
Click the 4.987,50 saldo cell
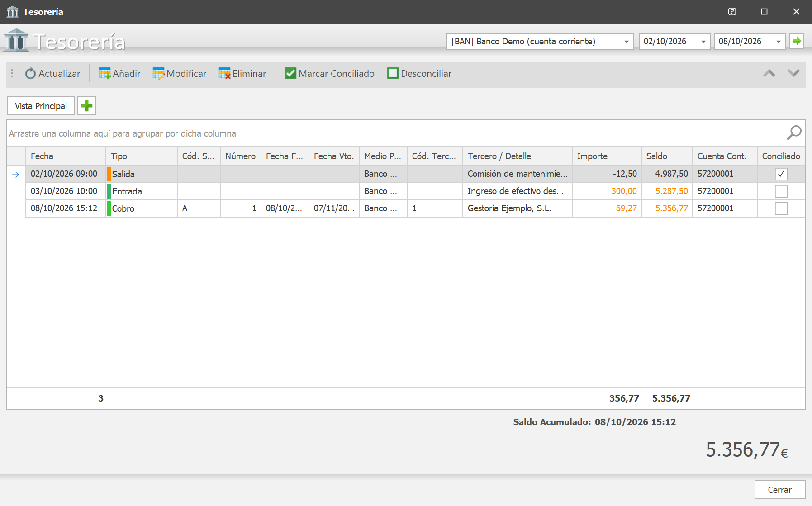point(667,174)
